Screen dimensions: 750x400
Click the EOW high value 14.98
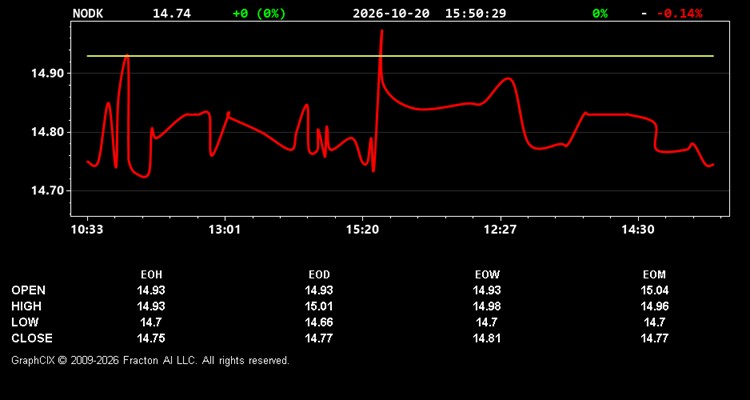click(487, 306)
